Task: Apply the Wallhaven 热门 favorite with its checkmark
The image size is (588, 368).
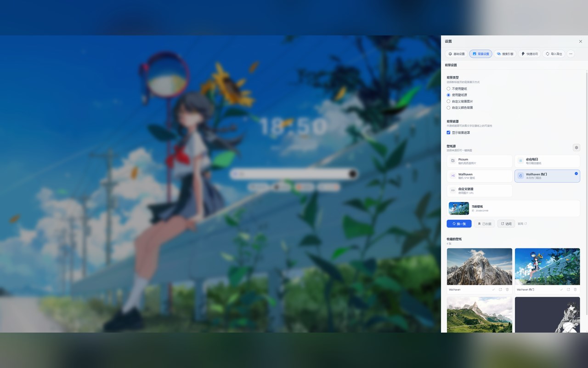Action: (561, 289)
